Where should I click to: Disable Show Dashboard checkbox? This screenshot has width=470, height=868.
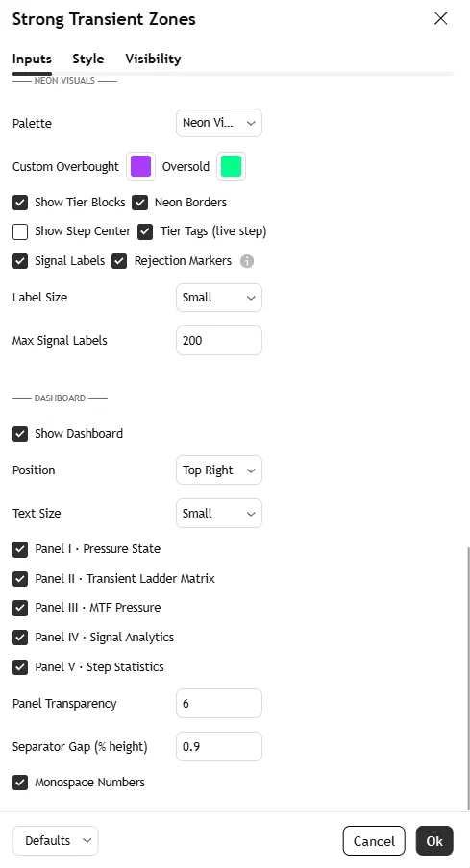[x=20, y=434]
